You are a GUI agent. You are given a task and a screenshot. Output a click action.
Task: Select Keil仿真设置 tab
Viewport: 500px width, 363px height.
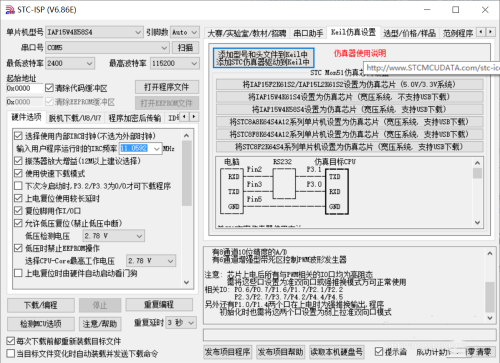(353, 32)
